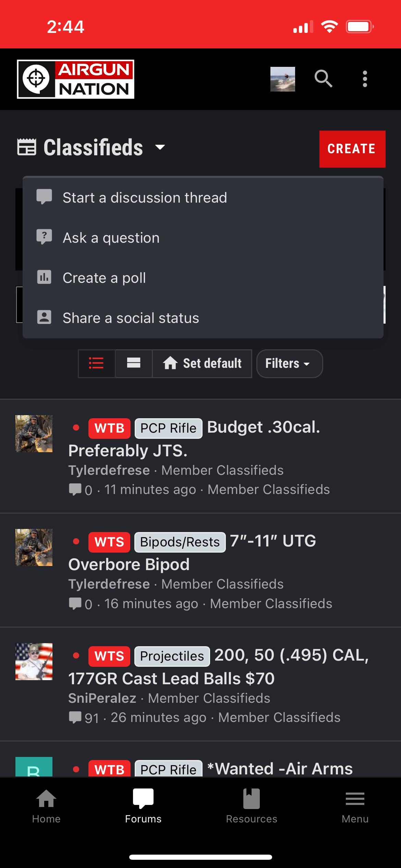This screenshot has width=401, height=868.
Task: Choose Start a discussion thread
Action: point(203,197)
